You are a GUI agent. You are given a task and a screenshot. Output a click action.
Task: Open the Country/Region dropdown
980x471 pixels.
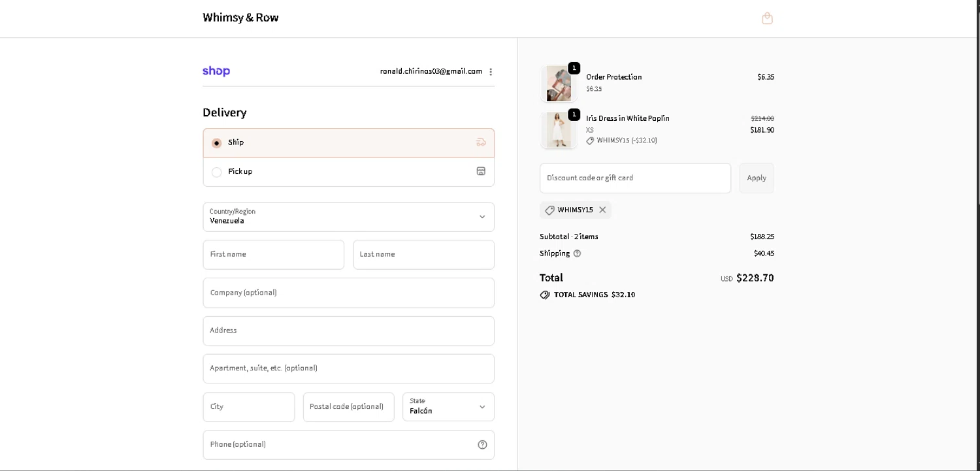click(348, 217)
